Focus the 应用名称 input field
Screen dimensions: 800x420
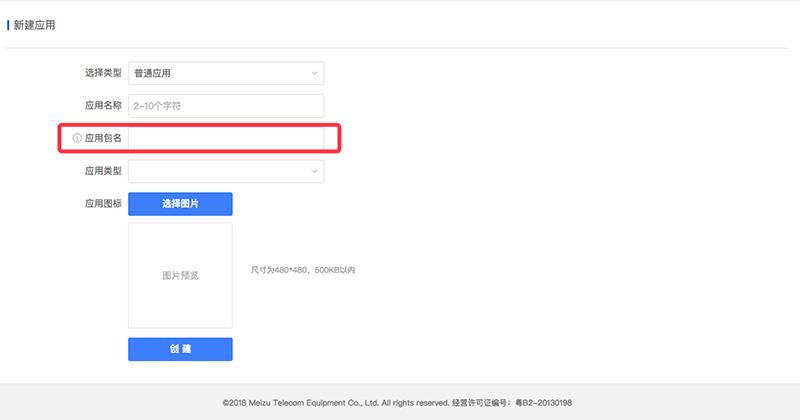coord(226,105)
